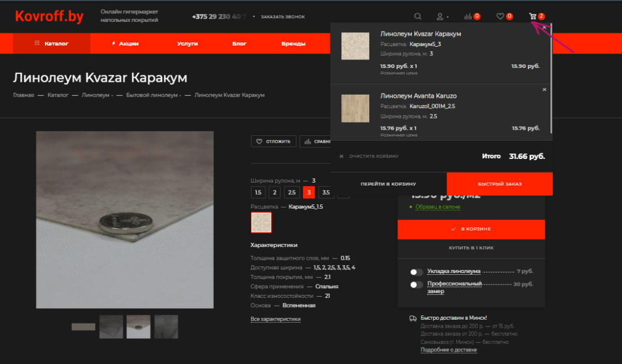This screenshot has width=622, height=364.
Task: Click the shopping cart icon in header
Action: coord(533,16)
